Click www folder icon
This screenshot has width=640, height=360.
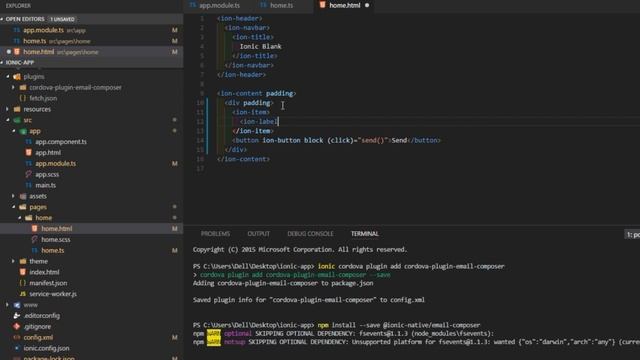tap(17, 304)
